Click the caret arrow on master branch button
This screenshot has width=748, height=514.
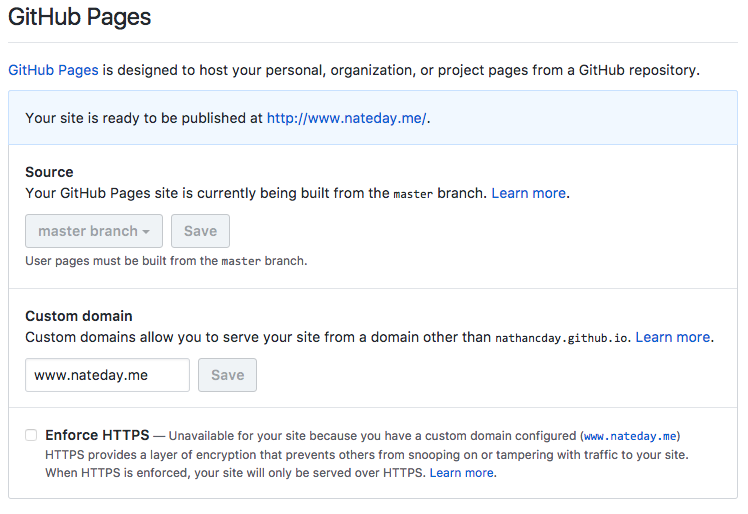point(146,232)
